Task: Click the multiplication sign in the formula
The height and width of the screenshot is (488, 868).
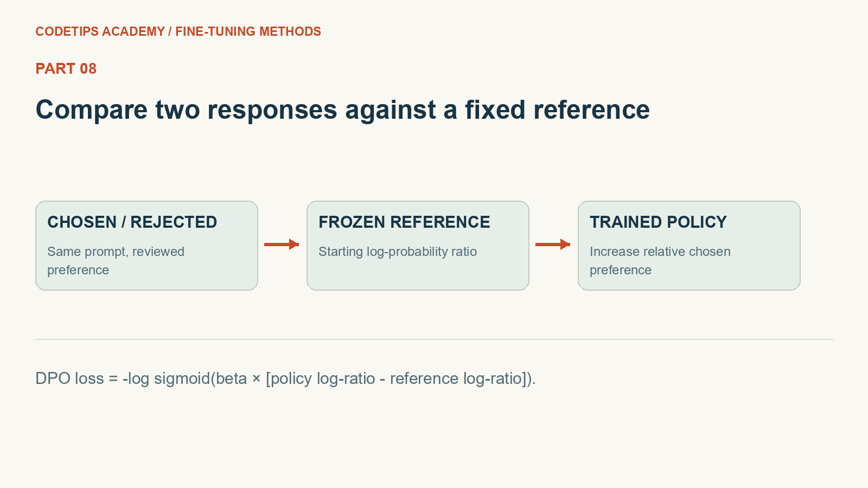Action: click(x=257, y=379)
